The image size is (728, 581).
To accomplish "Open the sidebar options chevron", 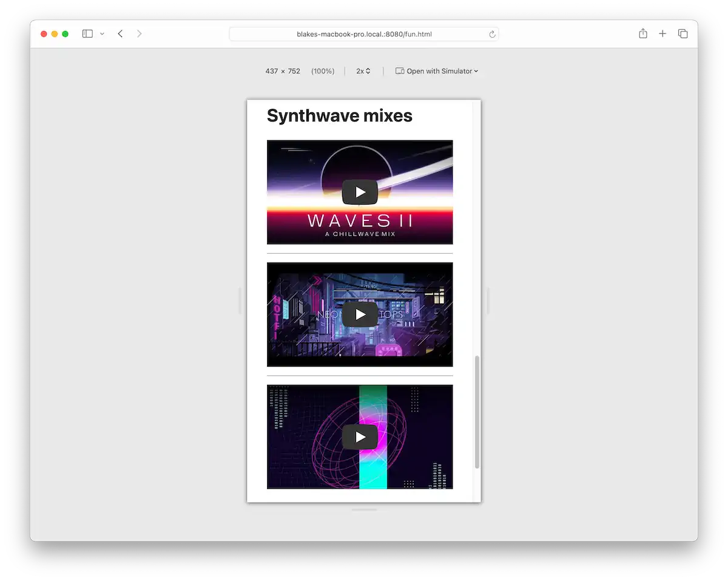I will click(x=101, y=33).
